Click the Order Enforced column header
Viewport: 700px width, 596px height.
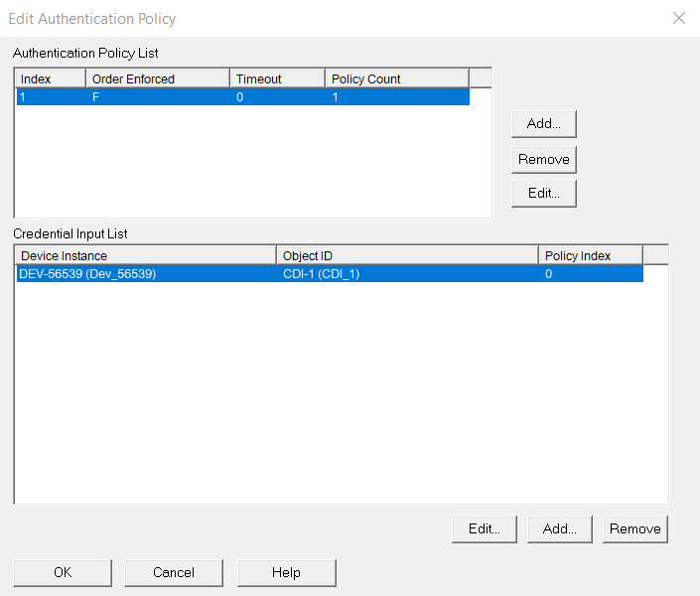point(158,78)
